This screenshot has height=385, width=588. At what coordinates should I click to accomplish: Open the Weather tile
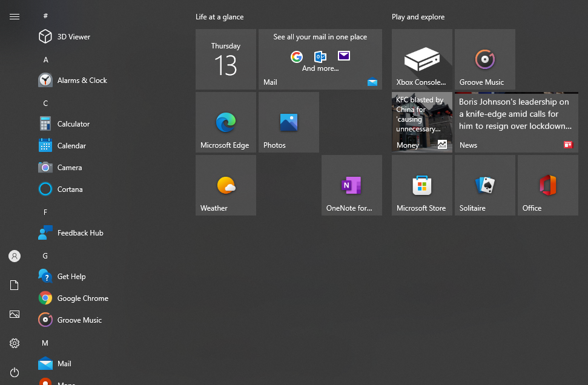pyautogui.click(x=226, y=185)
